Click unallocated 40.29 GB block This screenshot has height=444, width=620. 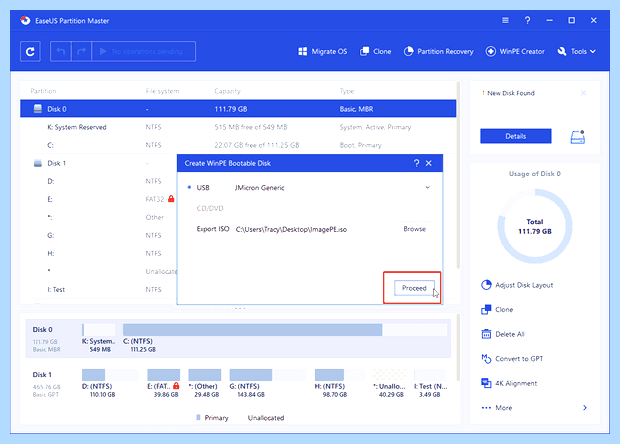389,375
